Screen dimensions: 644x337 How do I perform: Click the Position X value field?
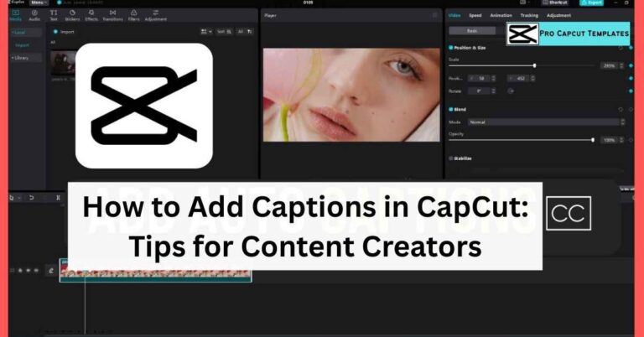pos(482,78)
